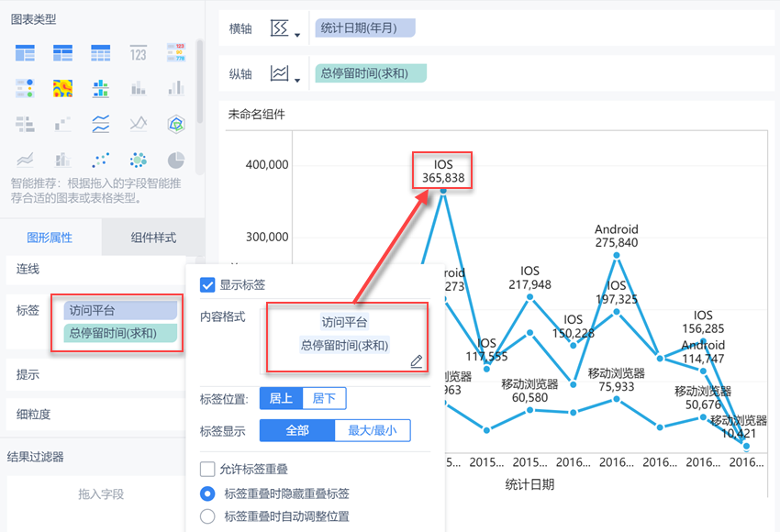Select the detail table chart type
The width and height of the screenshot is (780, 532).
pyautogui.click(x=101, y=52)
